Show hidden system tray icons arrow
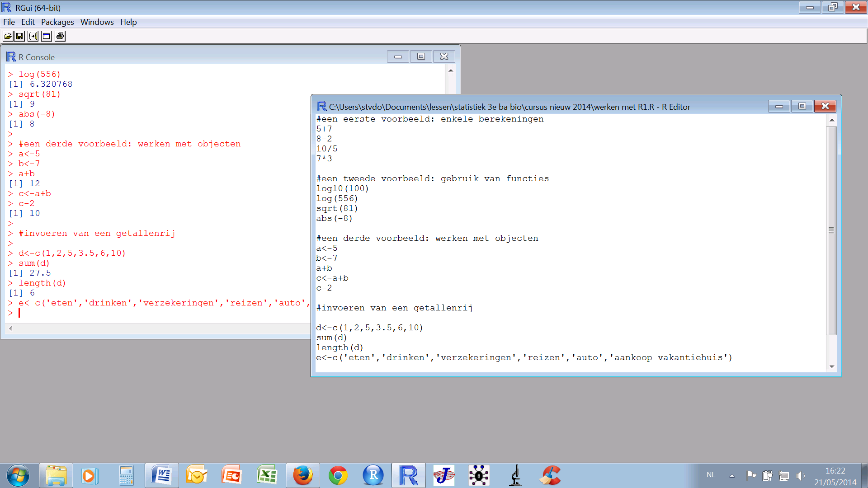Viewport: 868px width, 488px height. point(732,475)
